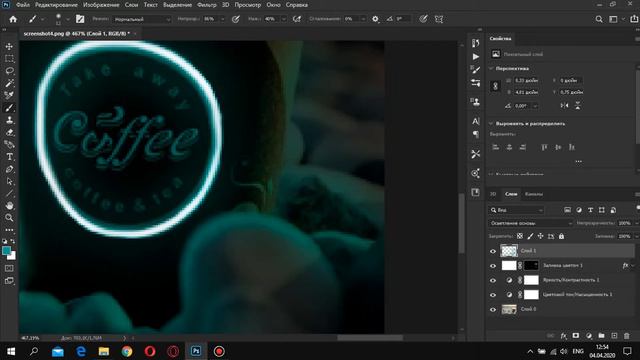Open layer filter type dropdown Вид

(516, 210)
